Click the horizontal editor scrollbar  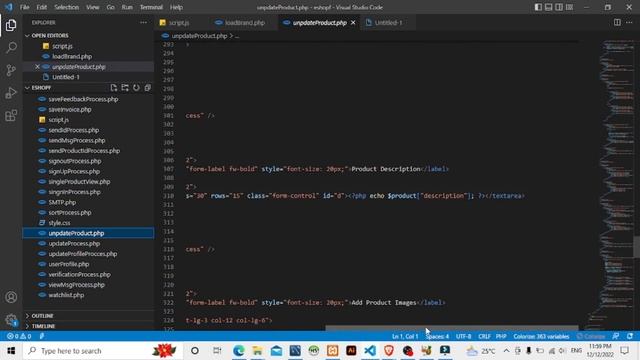tap(452, 328)
